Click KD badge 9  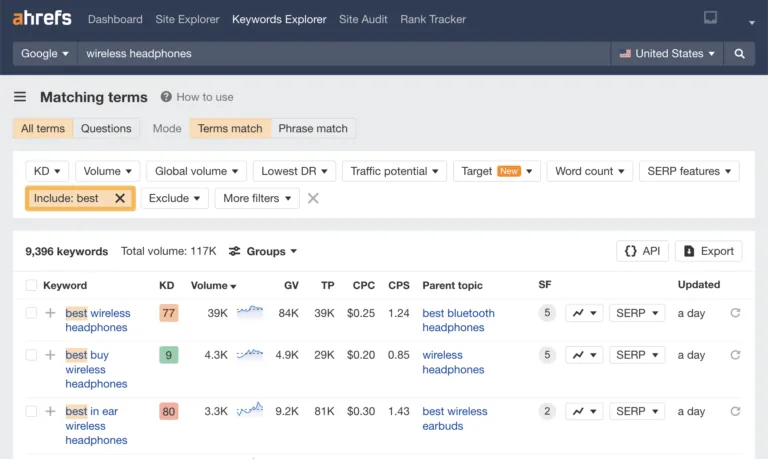(168, 355)
